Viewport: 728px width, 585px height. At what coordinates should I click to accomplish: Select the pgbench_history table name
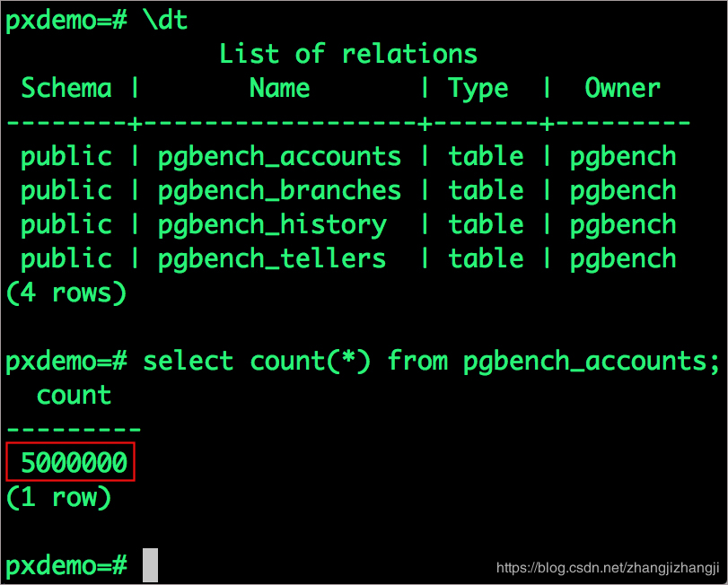click(272, 224)
